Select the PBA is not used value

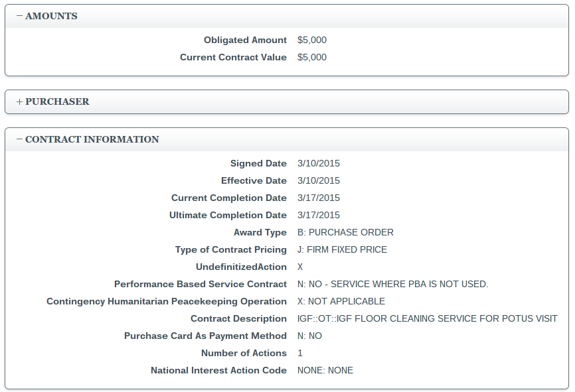(392, 284)
